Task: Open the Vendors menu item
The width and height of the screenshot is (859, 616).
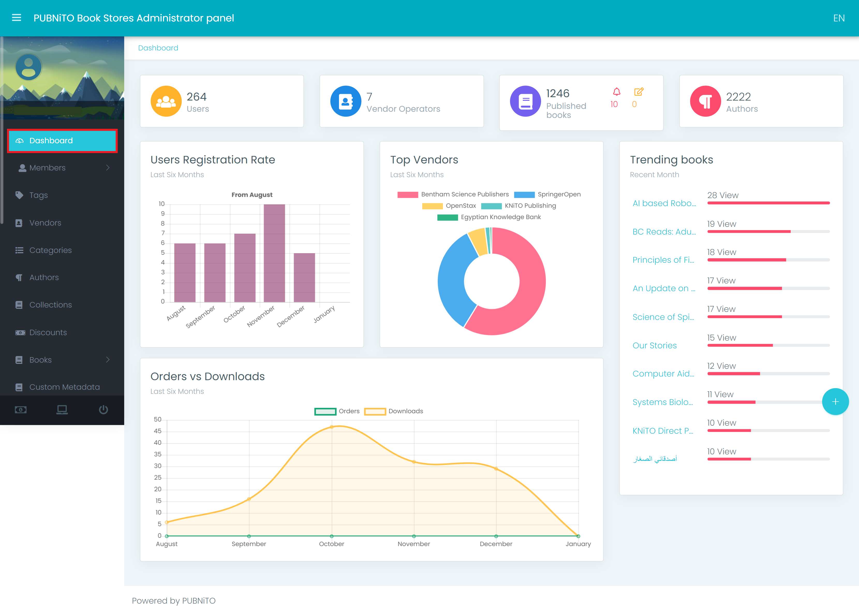Action: [x=45, y=223]
